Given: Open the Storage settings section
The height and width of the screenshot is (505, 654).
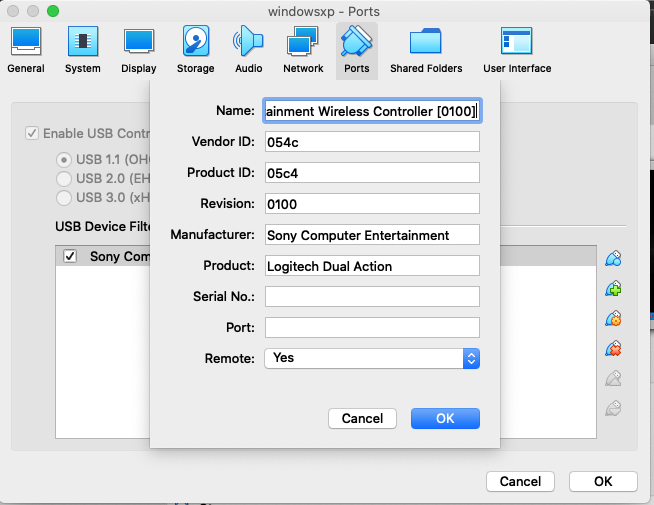Looking at the screenshot, I should click(x=196, y=50).
